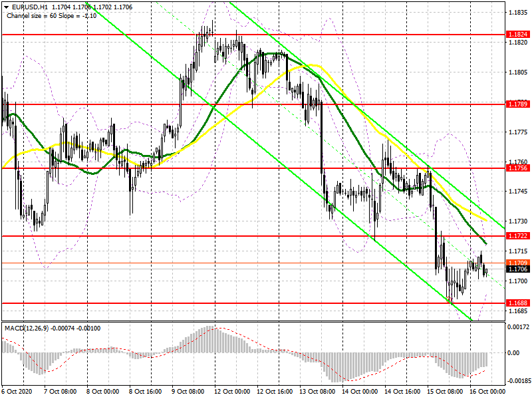
Task: Click the 1.1700 price axis label
Action: pyautogui.click(x=518, y=281)
